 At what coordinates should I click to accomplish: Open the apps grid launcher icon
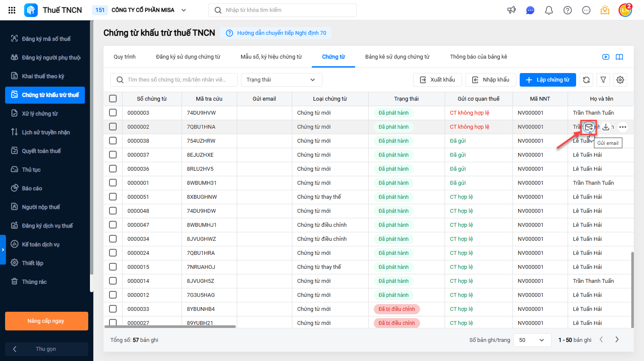click(12, 10)
